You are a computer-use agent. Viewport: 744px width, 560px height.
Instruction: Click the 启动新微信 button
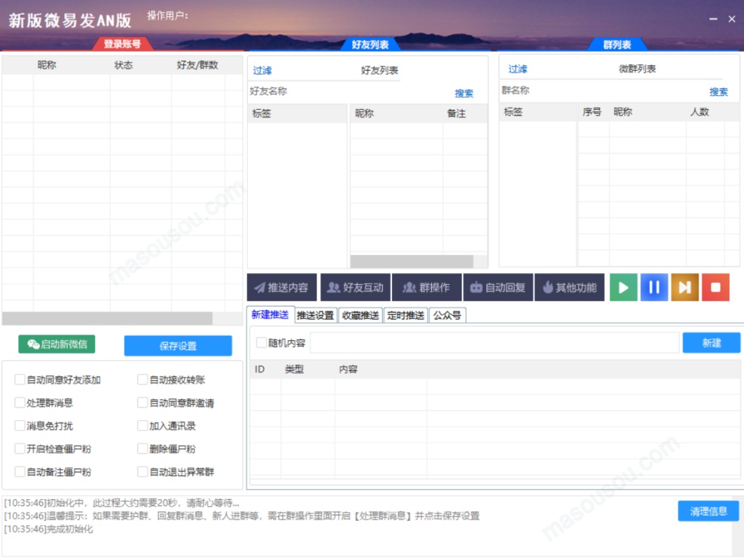pyautogui.click(x=57, y=345)
